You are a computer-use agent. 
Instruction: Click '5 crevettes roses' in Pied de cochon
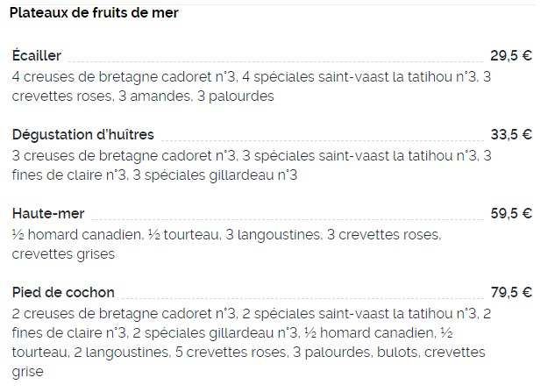231,353
